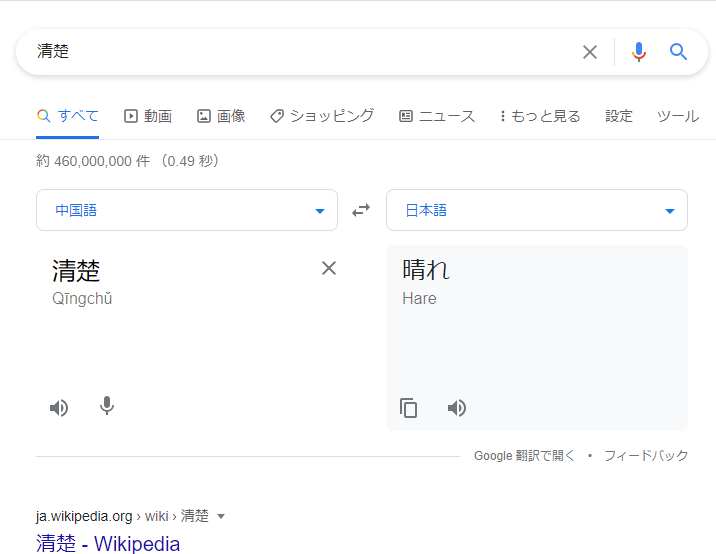Use microphone input for translation source
The height and width of the screenshot is (554, 716).
[x=107, y=406]
